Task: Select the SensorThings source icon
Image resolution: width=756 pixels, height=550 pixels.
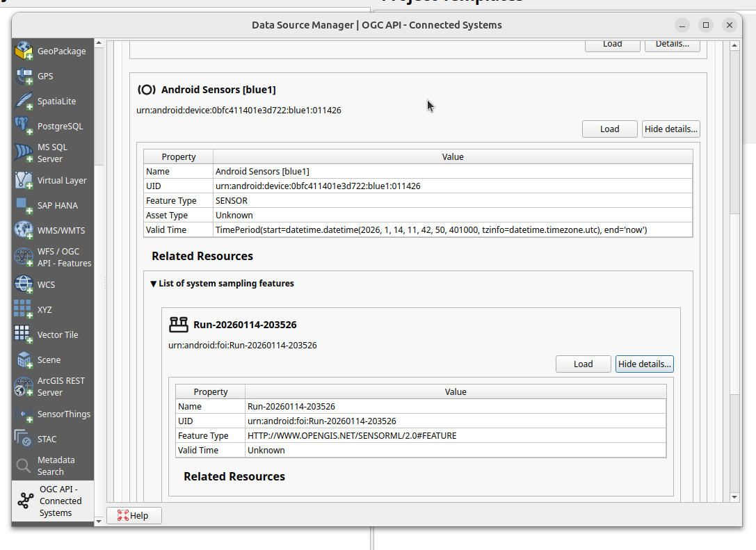Action: point(24,414)
